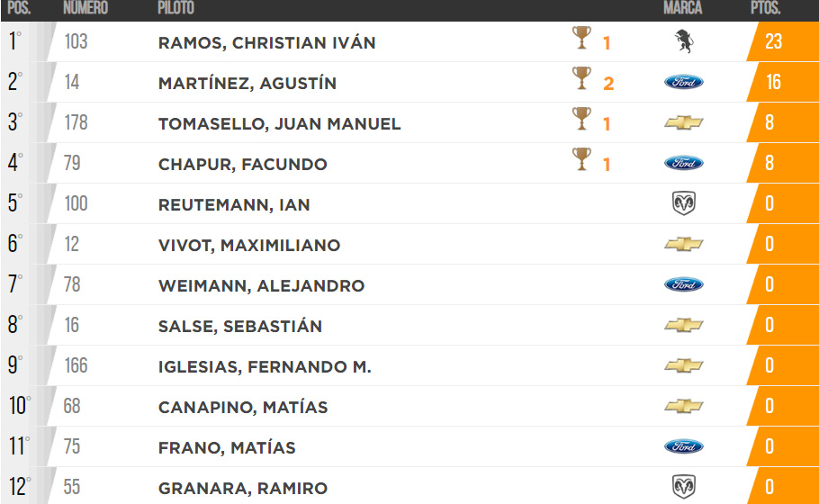Sort by the PILOTO column header
819x504 pixels.
(x=176, y=8)
